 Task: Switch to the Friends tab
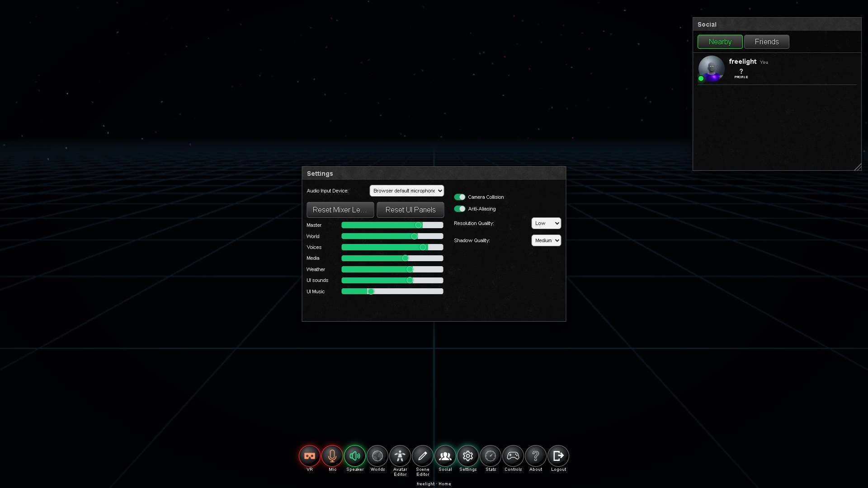click(767, 42)
